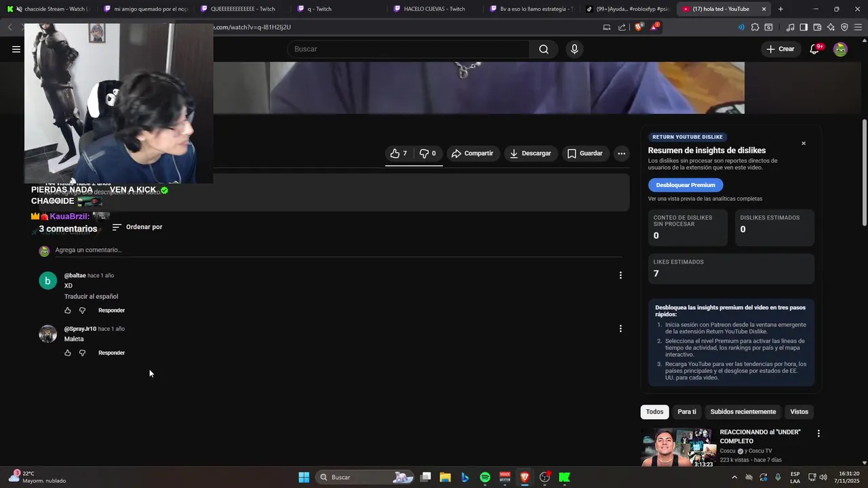Click the YouTube Buscar search box

click(x=408, y=49)
